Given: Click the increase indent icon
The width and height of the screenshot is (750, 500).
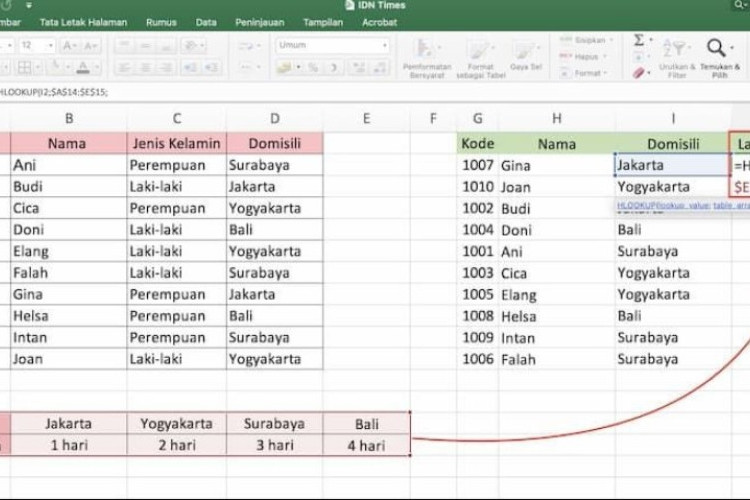Looking at the screenshot, I should point(211,67).
